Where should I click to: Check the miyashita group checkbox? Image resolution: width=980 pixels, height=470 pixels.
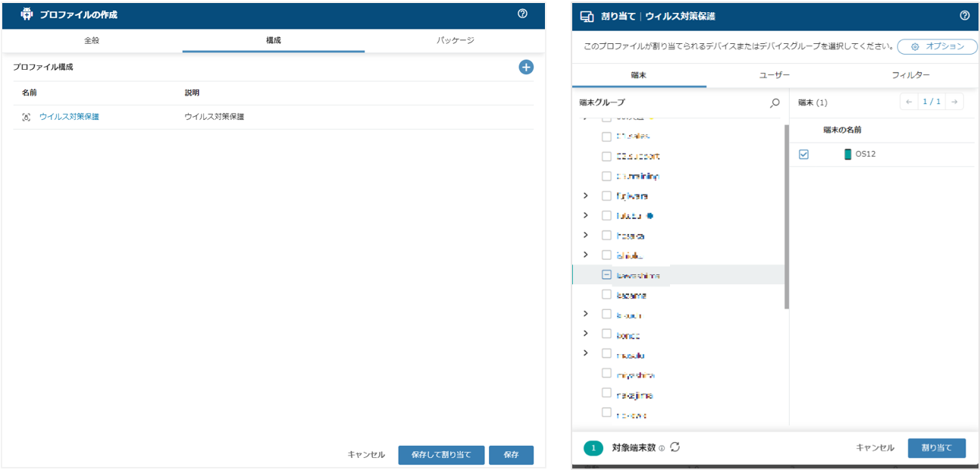click(x=606, y=373)
